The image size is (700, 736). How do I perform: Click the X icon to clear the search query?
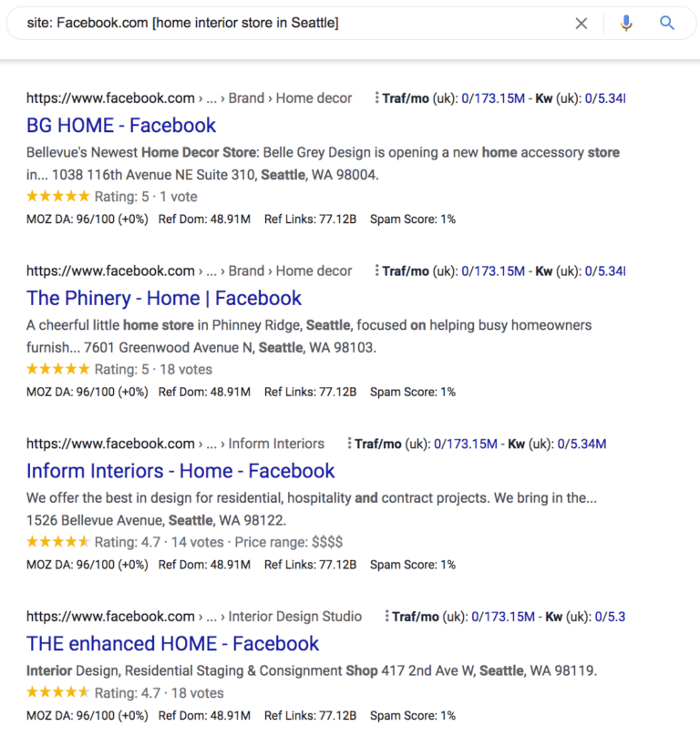click(x=582, y=23)
